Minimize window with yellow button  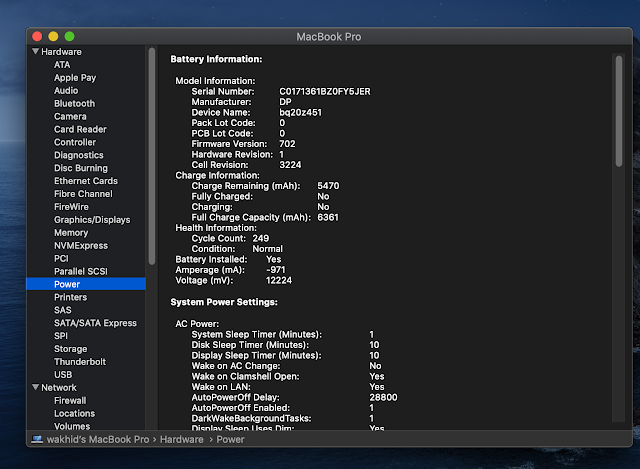53,36
